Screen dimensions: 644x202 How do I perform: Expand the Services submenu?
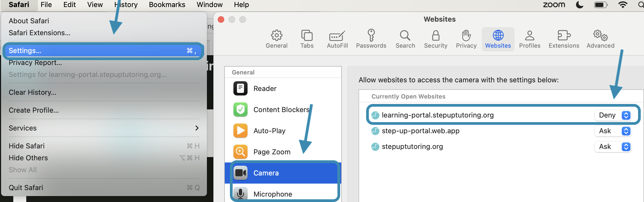pos(104,128)
